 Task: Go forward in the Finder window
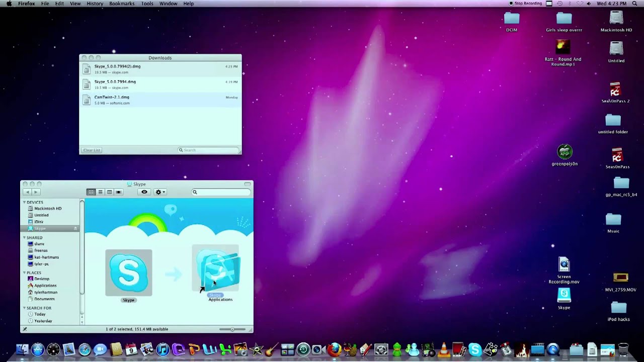[x=36, y=192]
